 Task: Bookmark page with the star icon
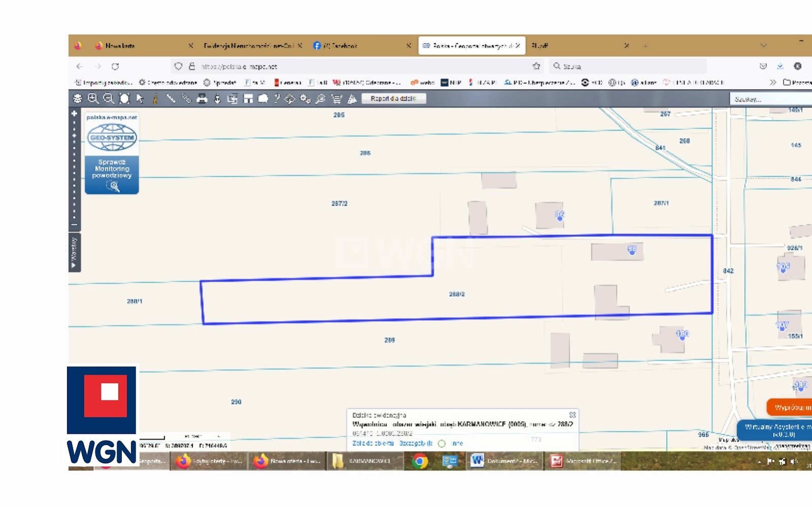tap(536, 66)
